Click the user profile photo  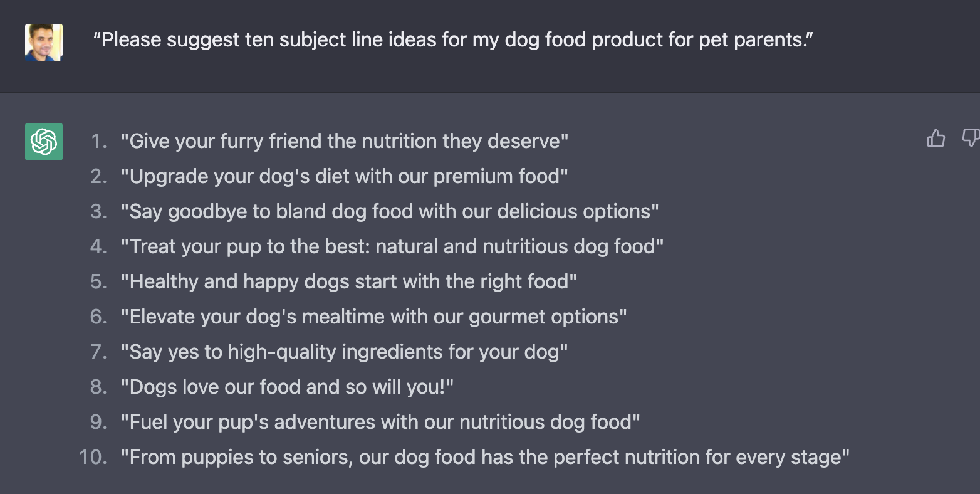click(x=44, y=43)
